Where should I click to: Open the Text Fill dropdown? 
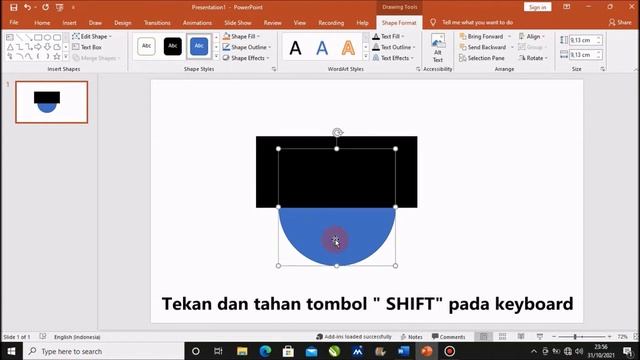[388, 37]
